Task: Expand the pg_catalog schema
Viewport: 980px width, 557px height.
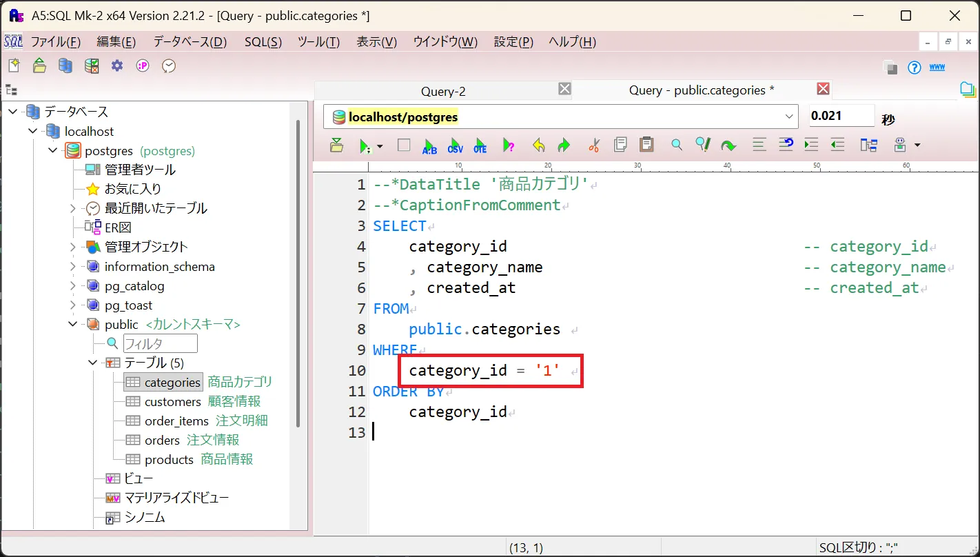Action: tap(73, 285)
